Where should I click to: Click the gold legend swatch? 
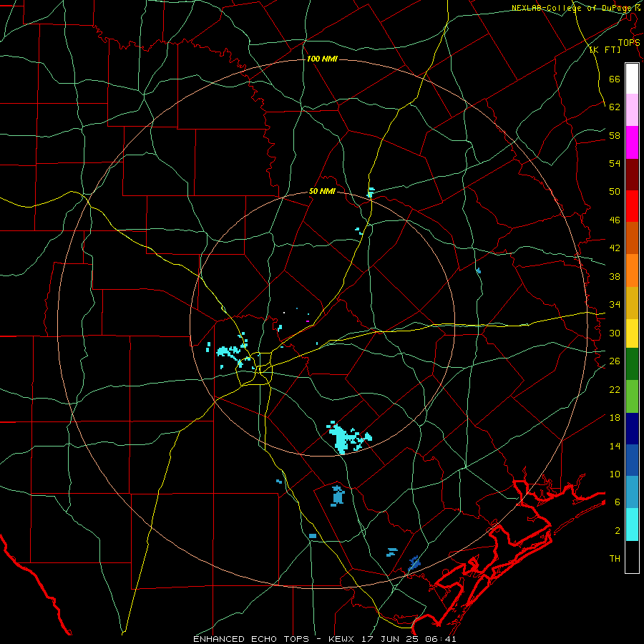(632, 303)
